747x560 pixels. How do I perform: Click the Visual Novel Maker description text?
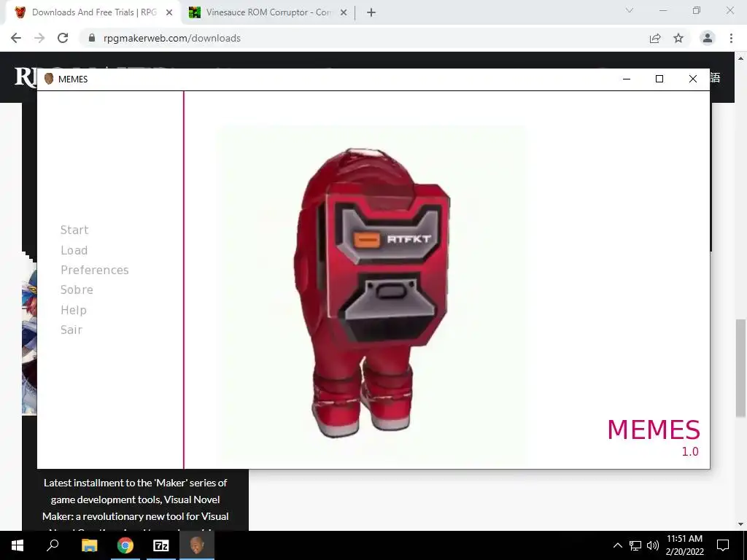click(135, 505)
